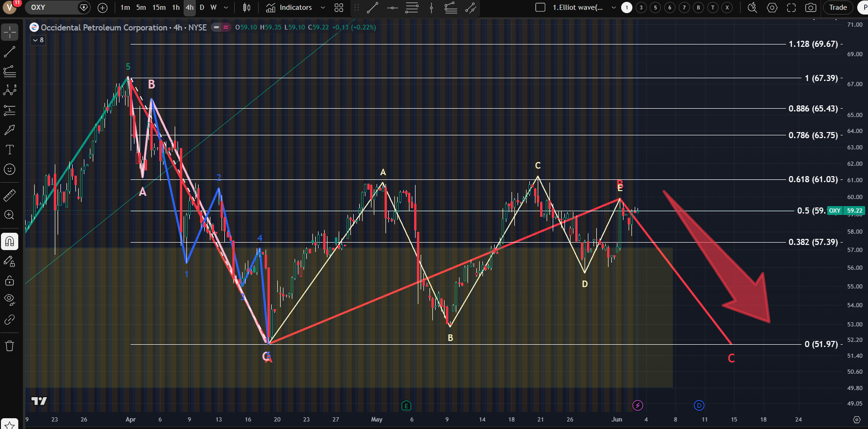
Task: Select layout shortcut circle 5
Action: tap(655, 7)
